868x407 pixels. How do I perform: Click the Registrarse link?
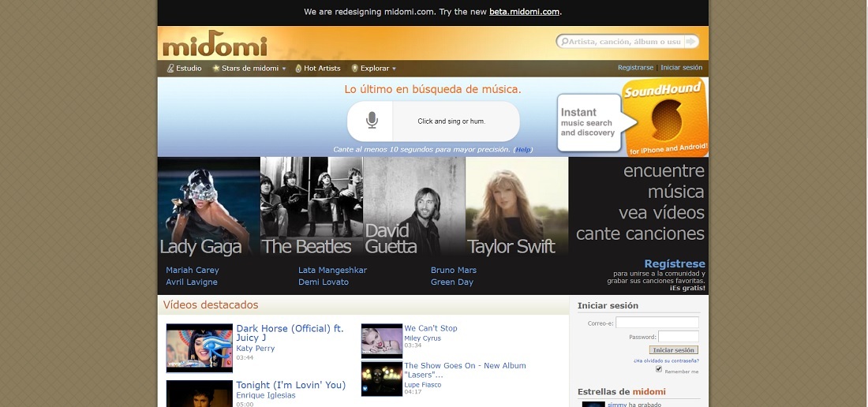[635, 68]
